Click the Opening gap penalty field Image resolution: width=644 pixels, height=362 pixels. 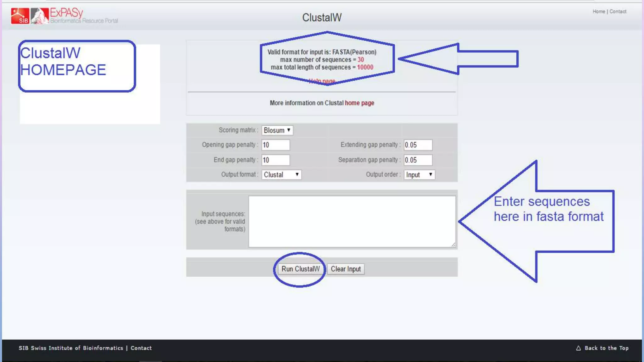[x=275, y=145]
